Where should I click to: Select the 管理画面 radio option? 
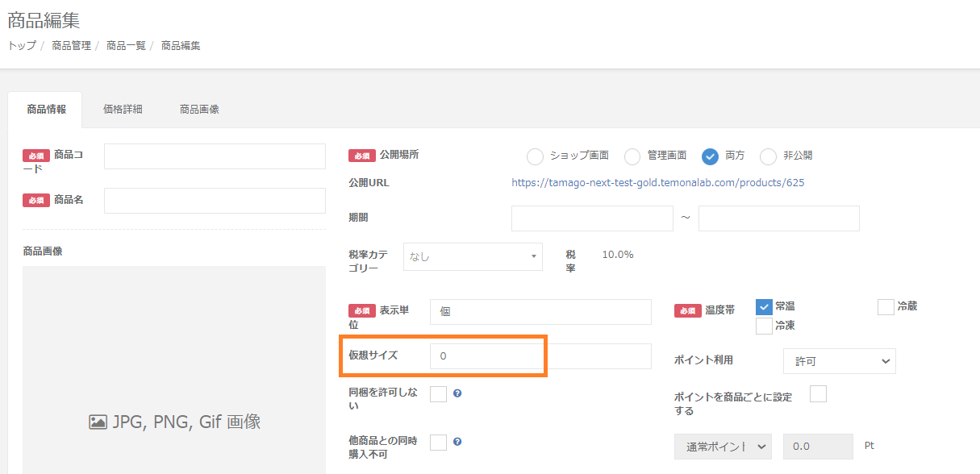(x=632, y=156)
